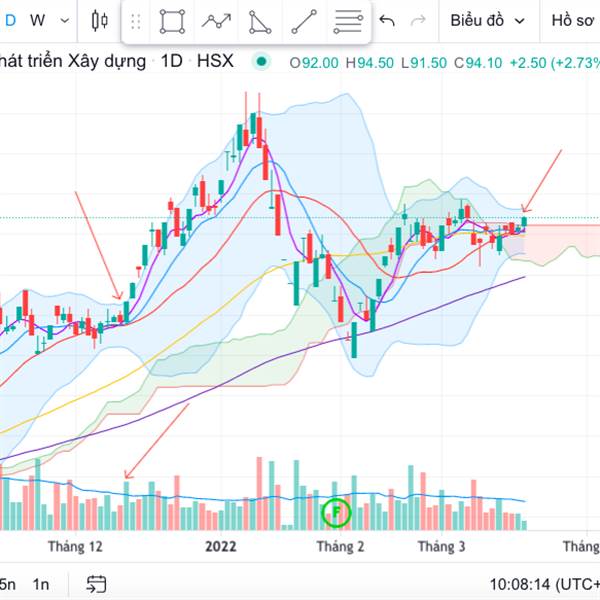Image resolution: width=600 pixels, height=600 pixels.
Task: Click the Tháng 2 time axis label
Action: (x=340, y=546)
